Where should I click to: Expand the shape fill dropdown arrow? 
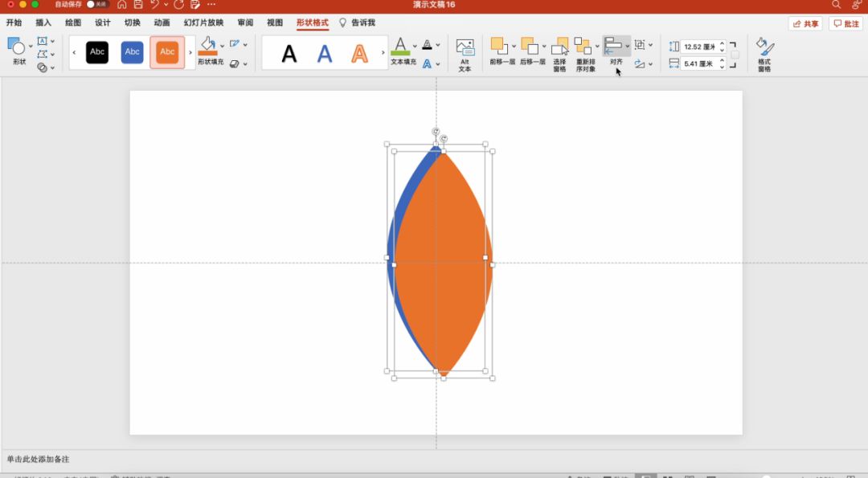click(223, 46)
